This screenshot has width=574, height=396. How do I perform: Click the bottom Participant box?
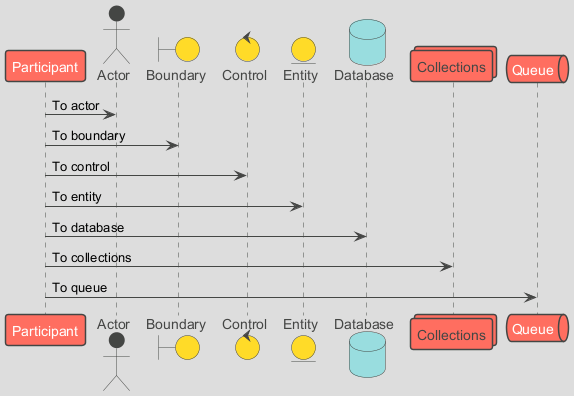pyautogui.click(x=45, y=330)
